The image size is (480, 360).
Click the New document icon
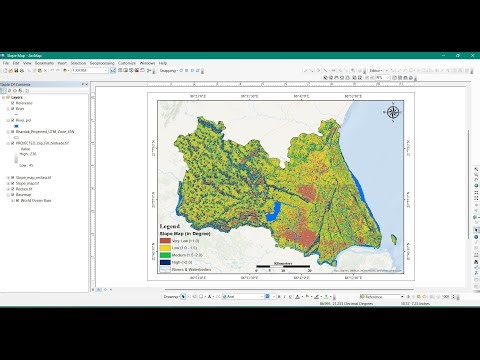[x=5, y=71]
